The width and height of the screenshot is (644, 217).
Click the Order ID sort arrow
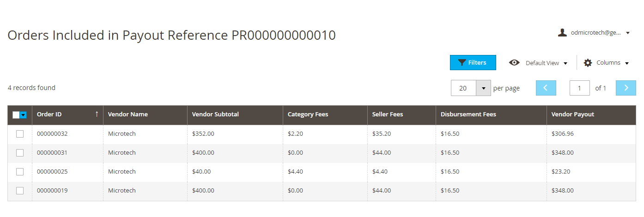tap(97, 114)
